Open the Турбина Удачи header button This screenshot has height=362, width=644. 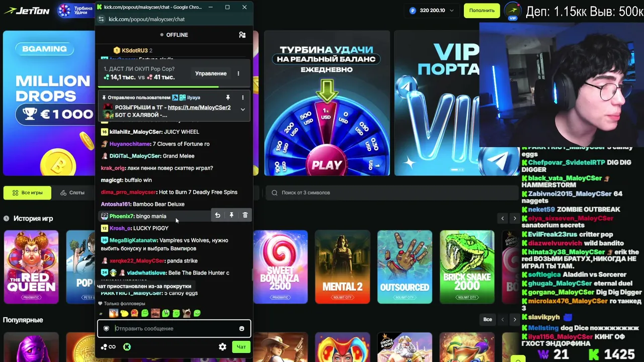pos(76,11)
